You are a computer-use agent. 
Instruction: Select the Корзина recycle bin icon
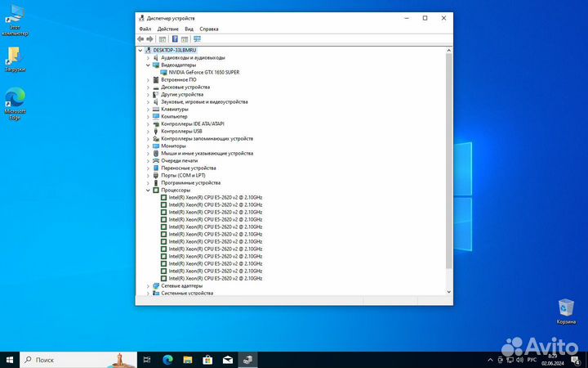(566, 312)
